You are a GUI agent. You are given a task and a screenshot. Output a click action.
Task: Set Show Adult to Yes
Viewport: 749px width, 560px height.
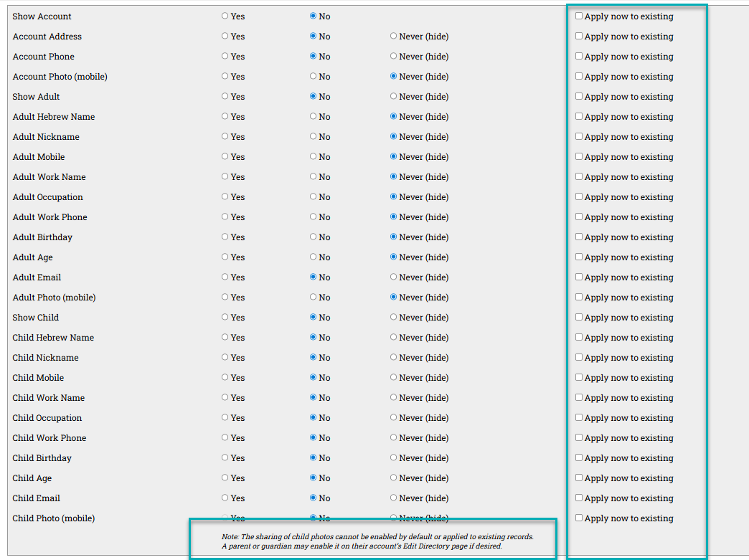click(x=224, y=96)
